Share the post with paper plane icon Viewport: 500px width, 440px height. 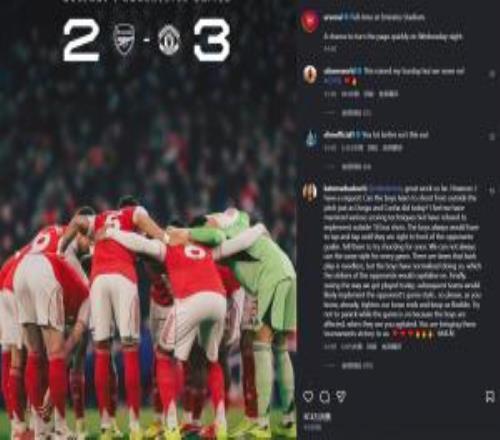point(341,396)
